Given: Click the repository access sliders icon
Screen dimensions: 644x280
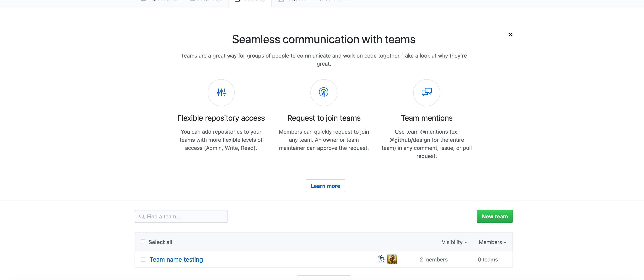Looking at the screenshot, I should 221,92.
